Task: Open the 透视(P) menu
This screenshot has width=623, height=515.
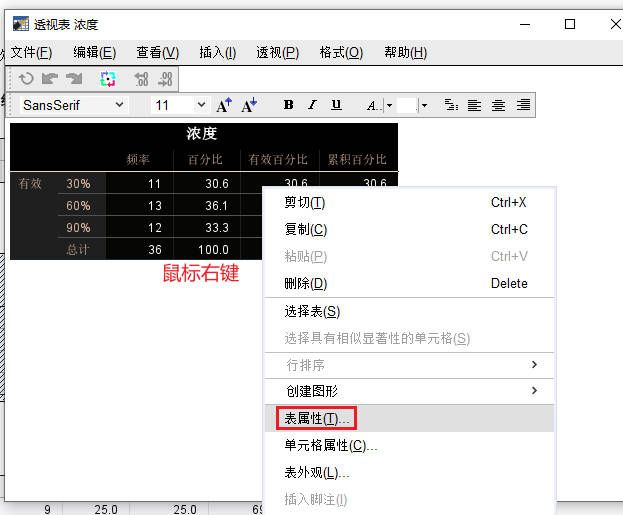Action: pos(277,52)
